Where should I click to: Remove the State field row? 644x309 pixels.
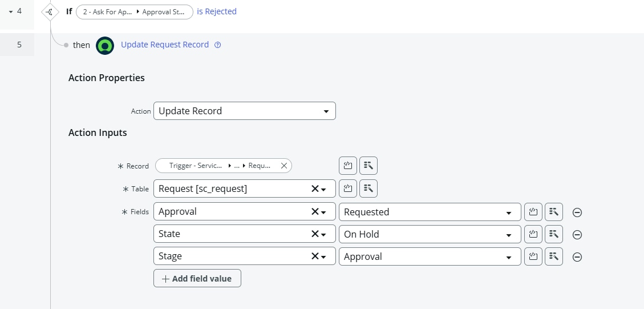pyautogui.click(x=577, y=235)
